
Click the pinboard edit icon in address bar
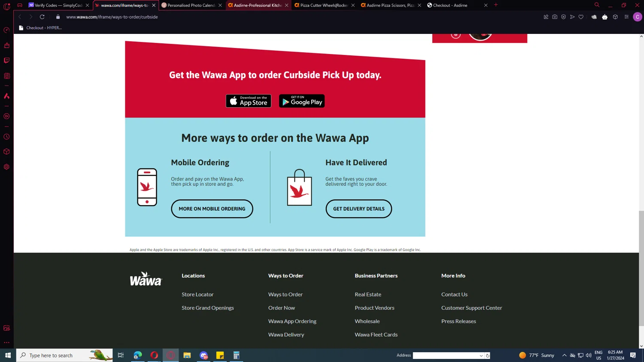(546, 17)
